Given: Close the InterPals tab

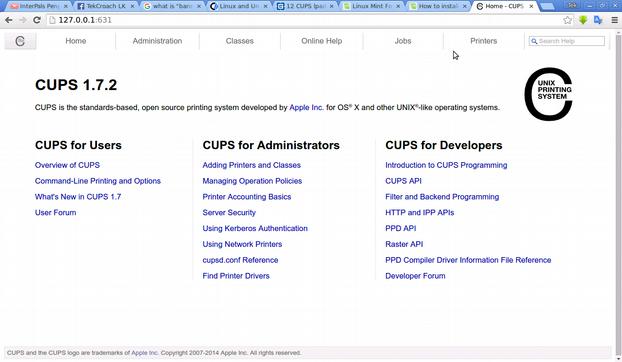Looking at the screenshot, I should click(66, 6).
